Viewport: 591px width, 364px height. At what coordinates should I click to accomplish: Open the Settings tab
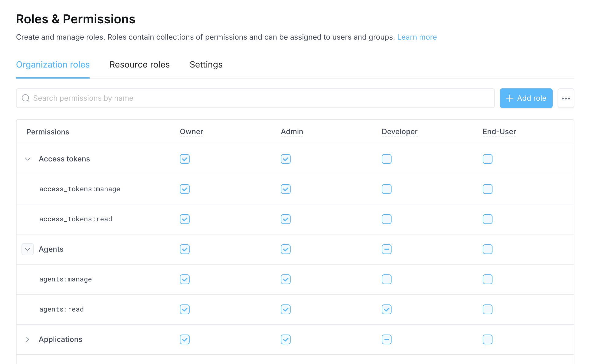pyautogui.click(x=206, y=65)
